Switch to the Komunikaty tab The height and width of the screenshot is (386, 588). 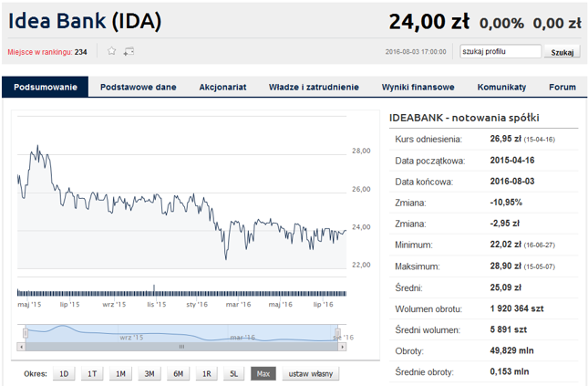tap(501, 87)
